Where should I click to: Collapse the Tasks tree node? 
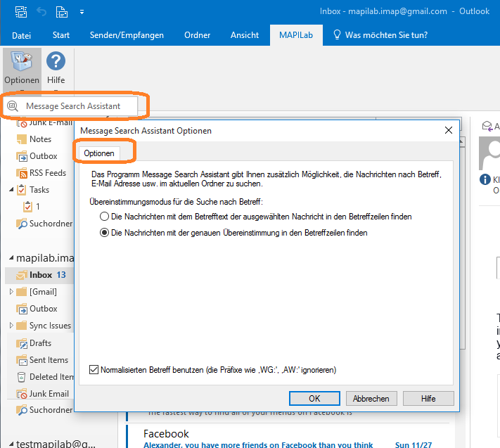tap(11, 189)
